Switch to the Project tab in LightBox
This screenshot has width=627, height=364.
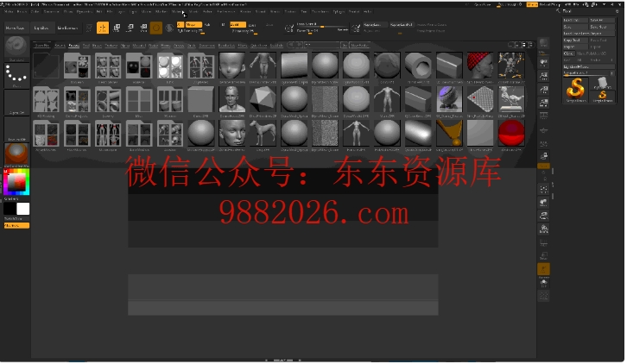[x=74, y=44]
